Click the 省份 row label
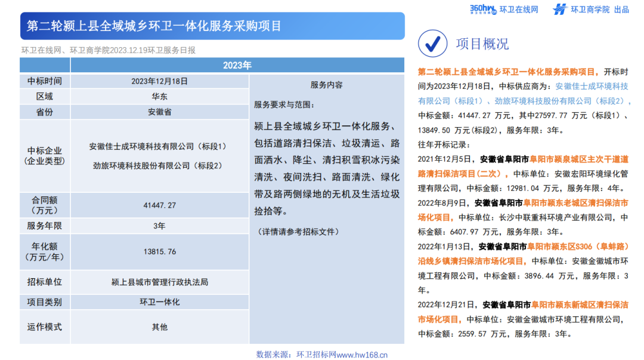This screenshot has height=360, width=644. [45, 112]
